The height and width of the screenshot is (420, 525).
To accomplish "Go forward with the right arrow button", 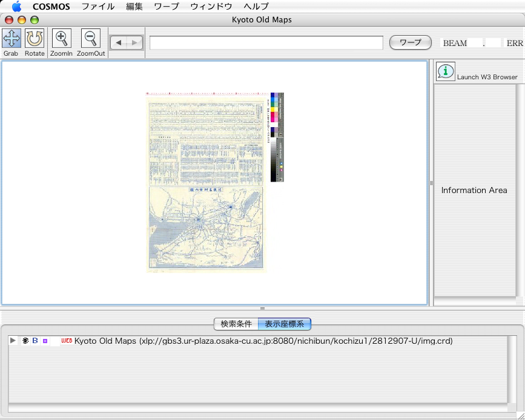I will click(x=134, y=42).
